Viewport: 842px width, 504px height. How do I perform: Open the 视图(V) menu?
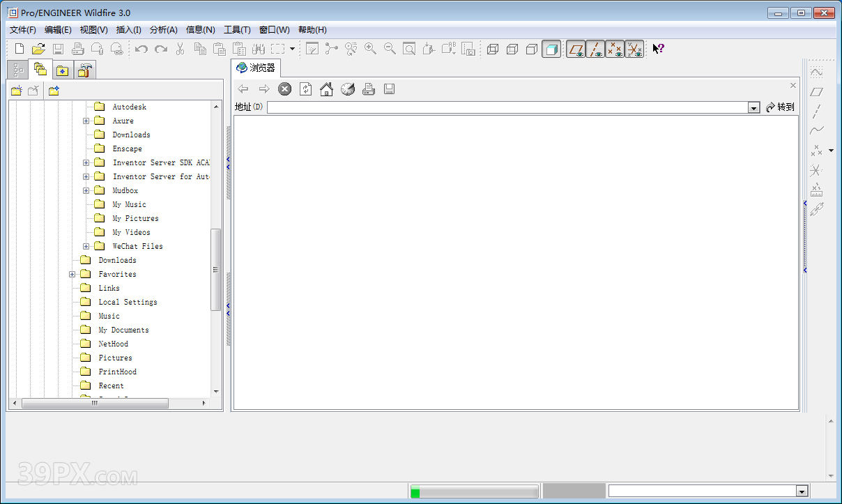pos(93,30)
